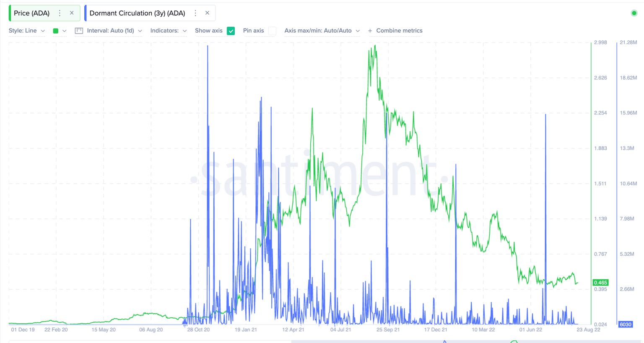
Task: Click the 1.511 price axis label
Action: coord(600,183)
